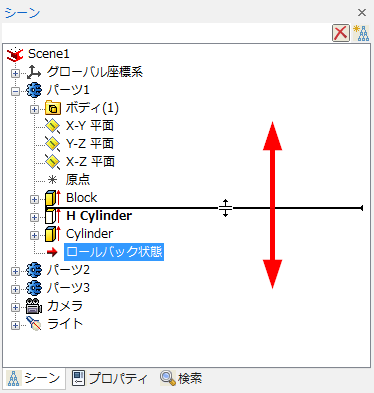Expand the パーツ3 node
The image size is (374, 393).
(x=15, y=289)
